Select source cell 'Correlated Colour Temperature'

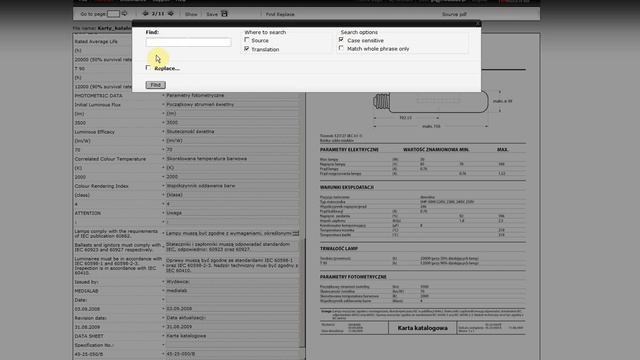(x=110, y=159)
